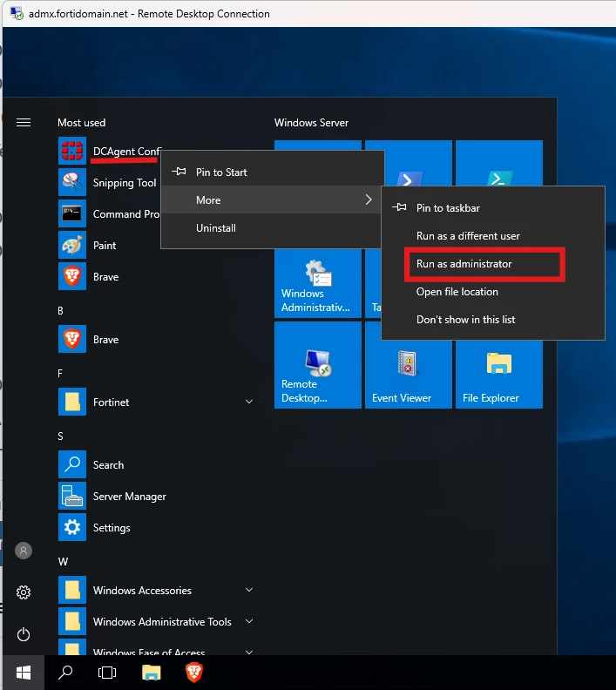Choose Uninstall from the context menu

pyautogui.click(x=273, y=228)
